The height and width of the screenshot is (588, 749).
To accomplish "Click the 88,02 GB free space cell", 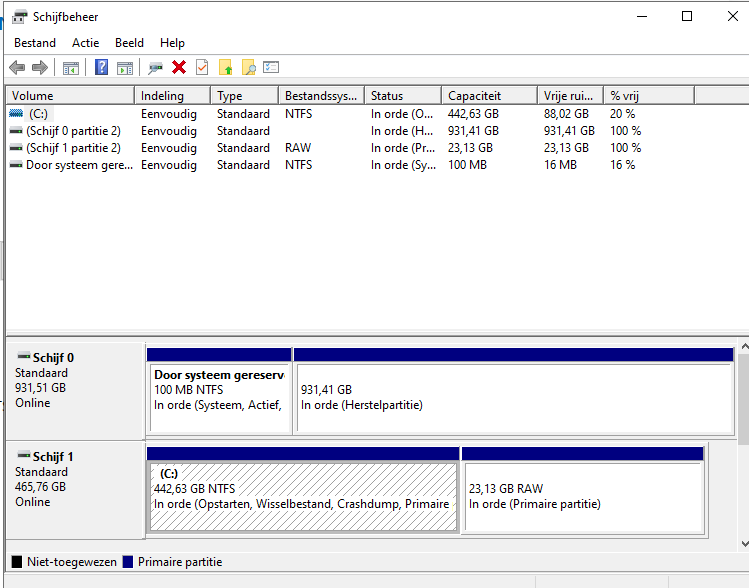I will [566, 114].
